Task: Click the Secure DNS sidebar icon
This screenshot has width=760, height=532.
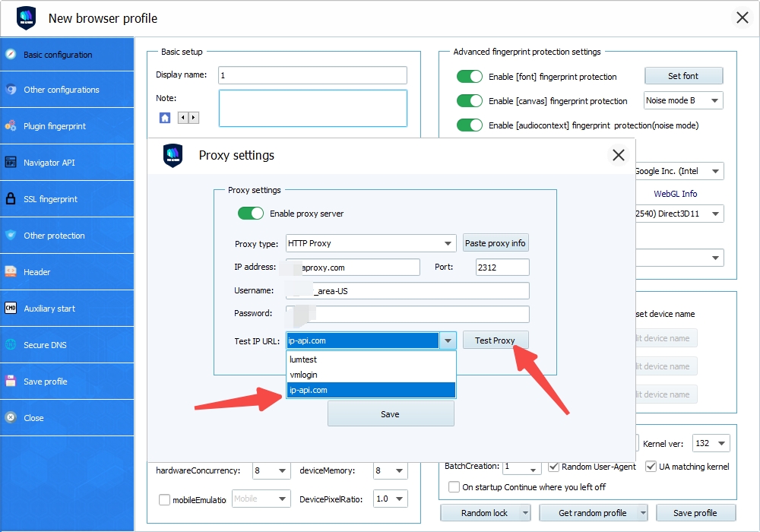Action: click(x=11, y=345)
